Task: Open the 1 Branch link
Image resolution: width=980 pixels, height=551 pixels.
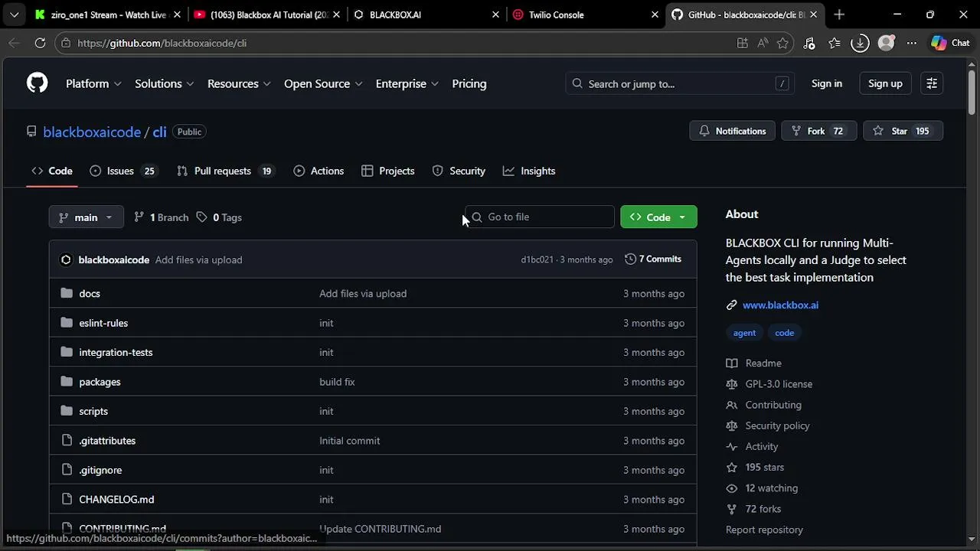Action: pos(161,217)
